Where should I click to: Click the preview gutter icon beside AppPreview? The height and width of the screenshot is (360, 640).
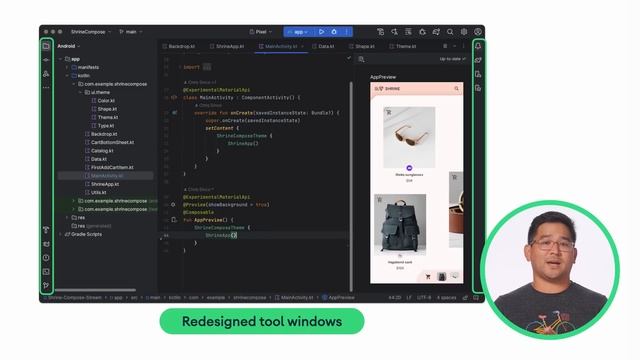coord(174,220)
